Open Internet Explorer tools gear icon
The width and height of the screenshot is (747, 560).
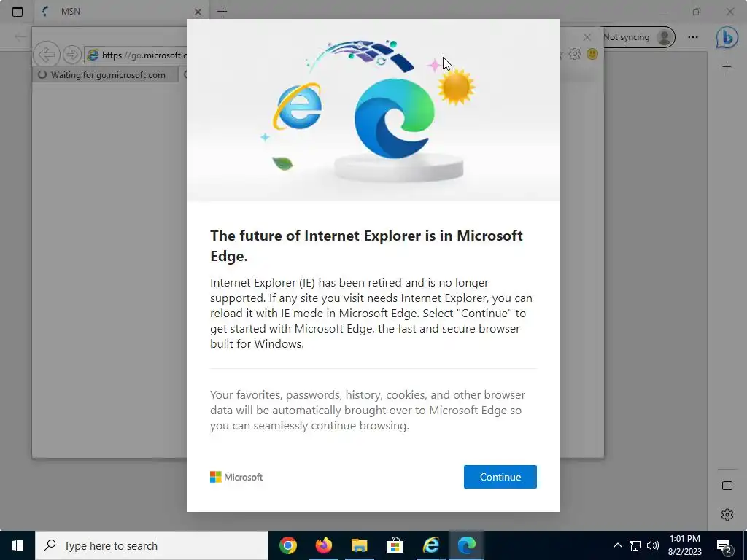(x=575, y=54)
